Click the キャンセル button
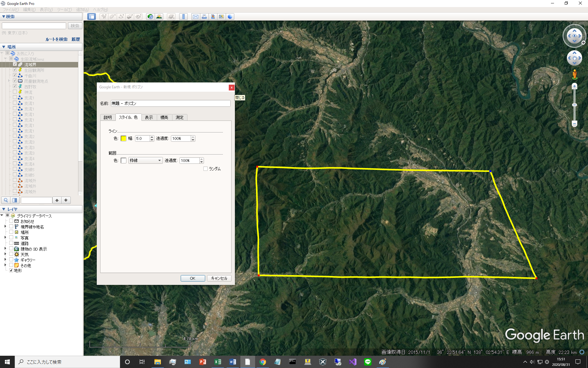The image size is (588, 368). click(x=219, y=278)
